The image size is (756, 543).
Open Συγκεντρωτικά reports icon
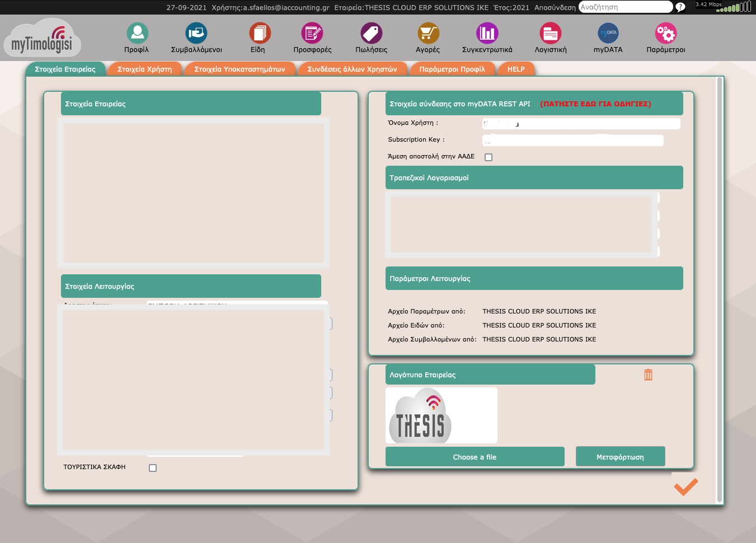click(x=487, y=34)
